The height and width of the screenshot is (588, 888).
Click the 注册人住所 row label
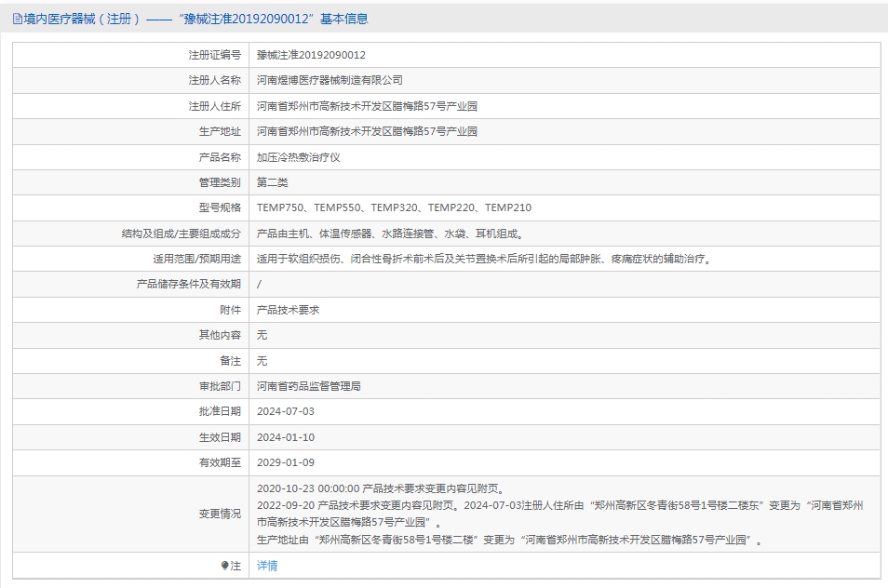click(214, 106)
